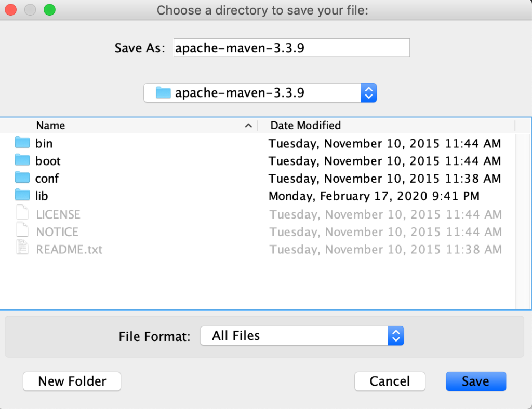Click folder icon in the directory popup
Image resolution: width=532 pixels, height=409 pixels.
pyautogui.click(x=163, y=93)
